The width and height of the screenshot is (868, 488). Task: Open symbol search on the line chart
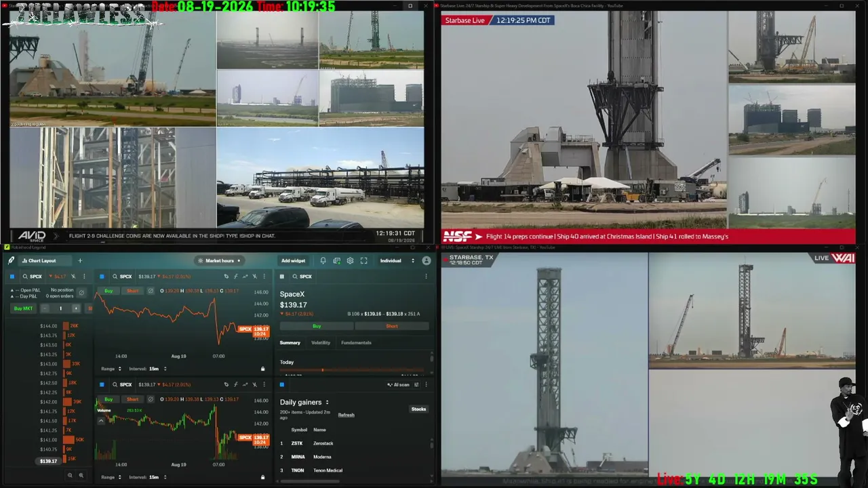click(x=123, y=277)
